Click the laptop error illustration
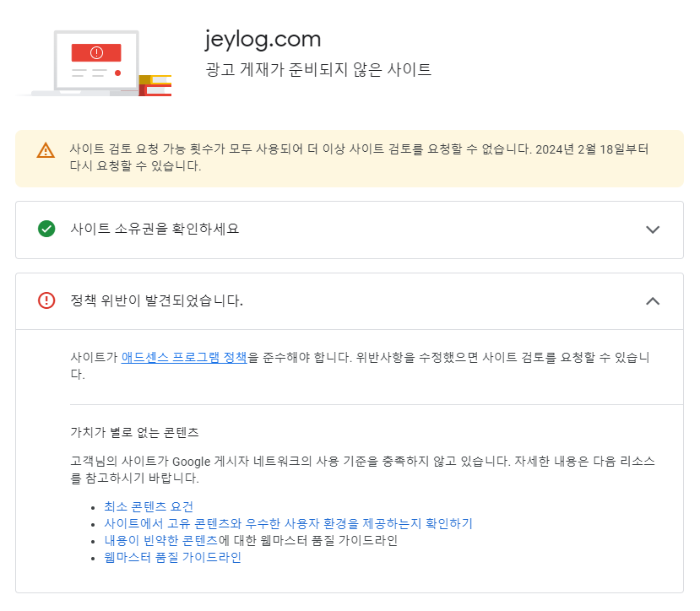Screen dimensions: 700x611 [94, 63]
